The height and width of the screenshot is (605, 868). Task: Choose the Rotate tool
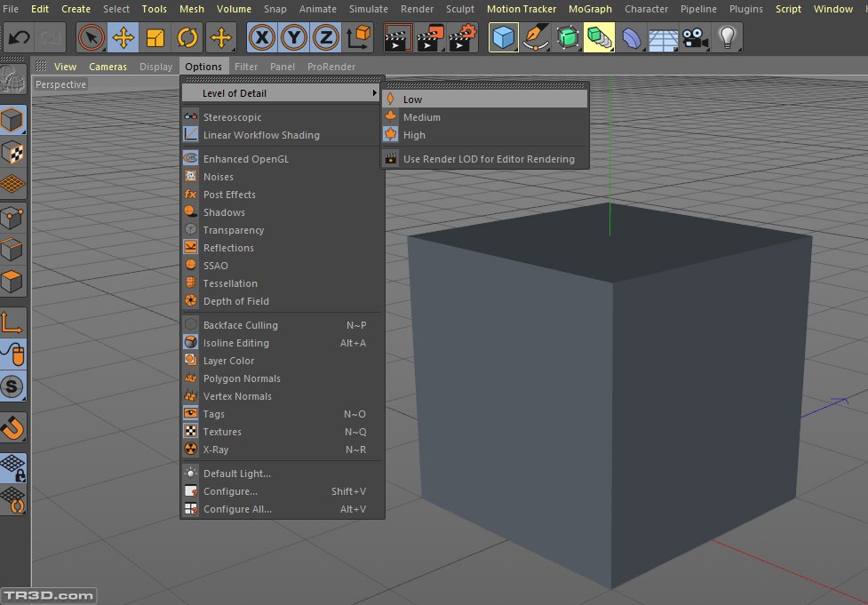187,38
